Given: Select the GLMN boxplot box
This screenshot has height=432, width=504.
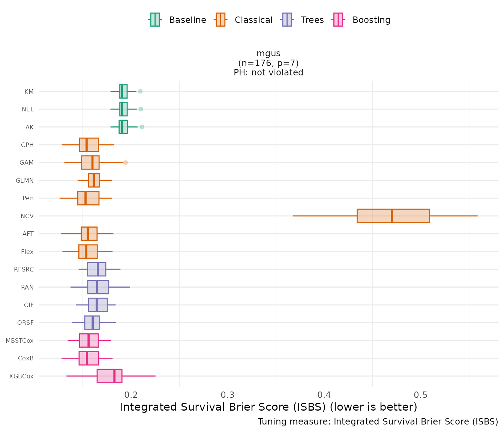Looking at the screenshot, I should click(94, 180).
